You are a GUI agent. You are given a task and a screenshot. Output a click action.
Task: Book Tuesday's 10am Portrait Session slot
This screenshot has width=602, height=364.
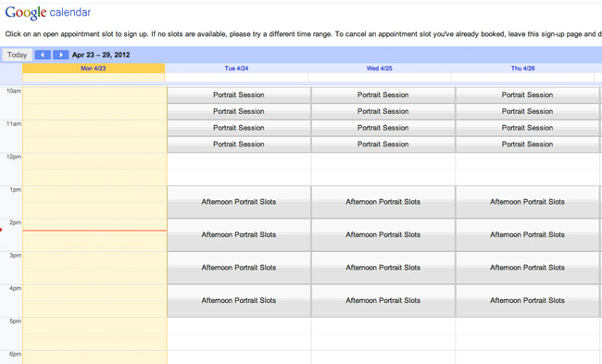(x=239, y=94)
